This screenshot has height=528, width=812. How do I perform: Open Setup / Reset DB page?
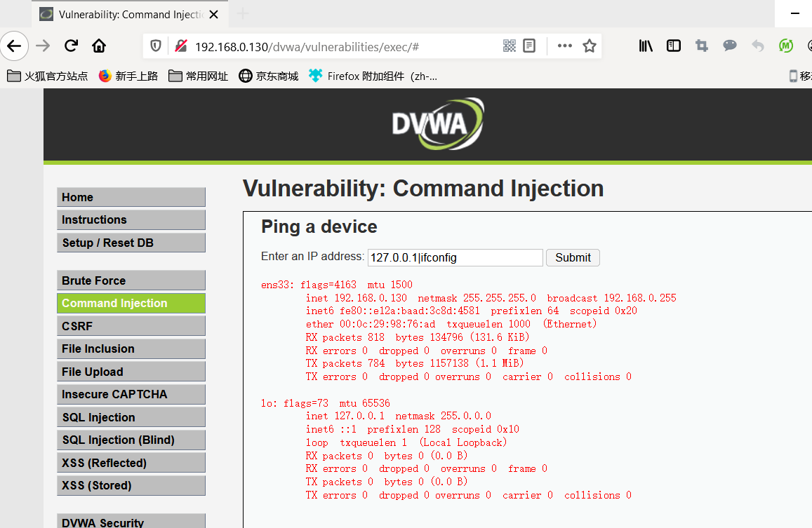coord(131,243)
